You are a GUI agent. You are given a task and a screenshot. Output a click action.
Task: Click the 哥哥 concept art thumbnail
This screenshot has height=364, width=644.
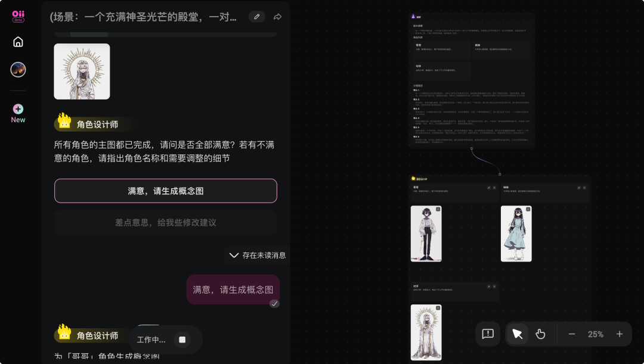[426, 234]
